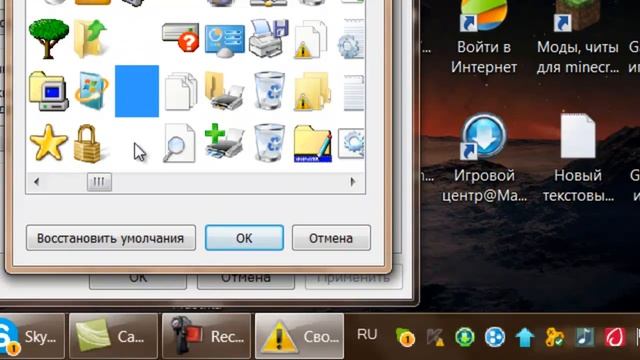Click the blue up-arrow tray icon
The width and height of the screenshot is (640, 360).
tap(524, 338)
